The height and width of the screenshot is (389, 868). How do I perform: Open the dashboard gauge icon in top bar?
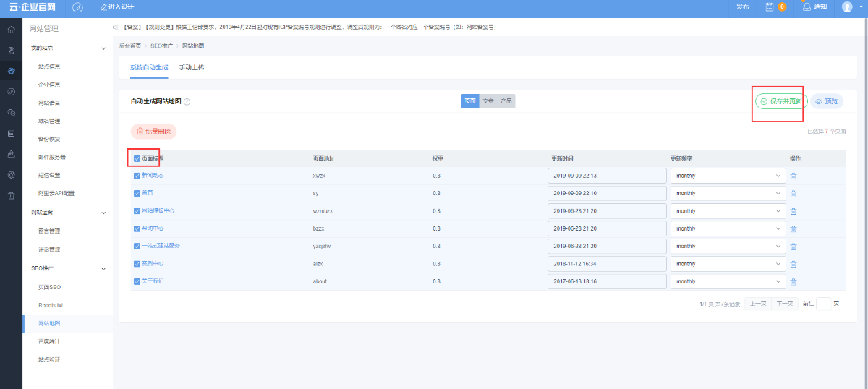tap(77, 7)
